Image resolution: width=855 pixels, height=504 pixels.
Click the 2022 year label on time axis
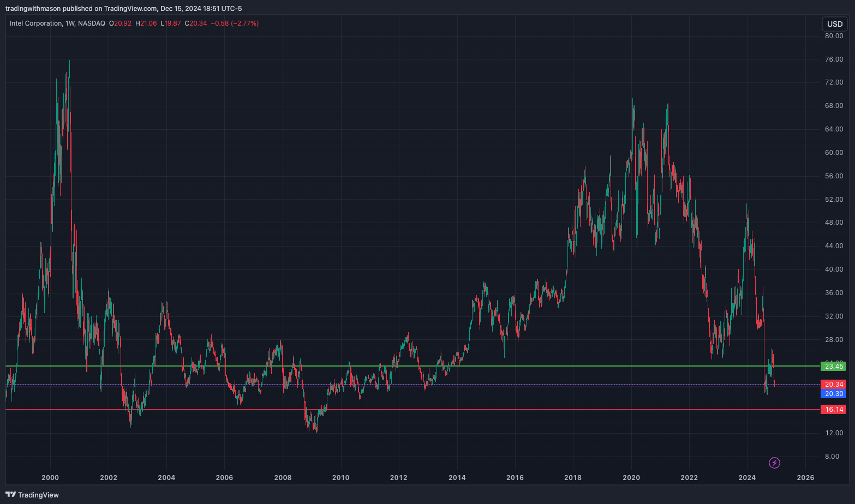point(689,478)
